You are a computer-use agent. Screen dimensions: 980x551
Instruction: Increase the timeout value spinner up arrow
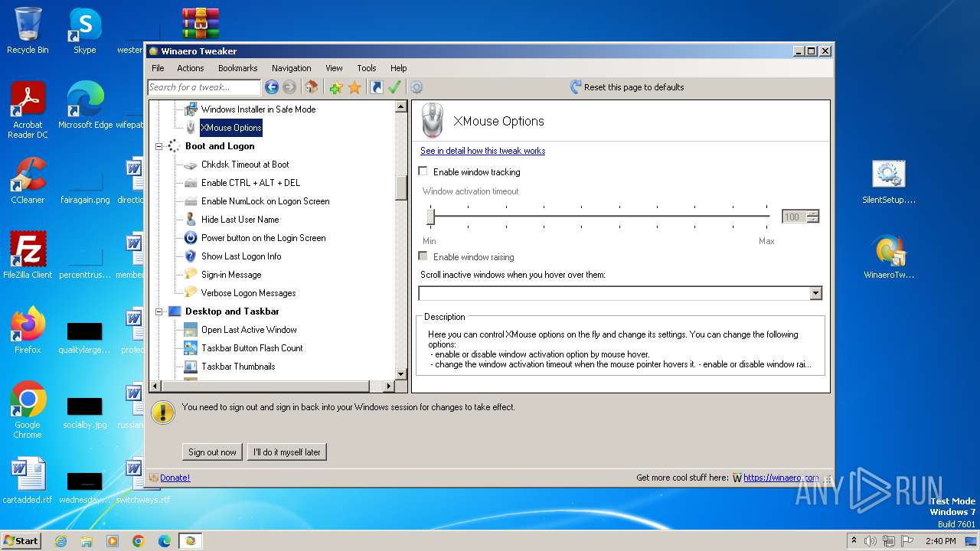coord(812,214)
